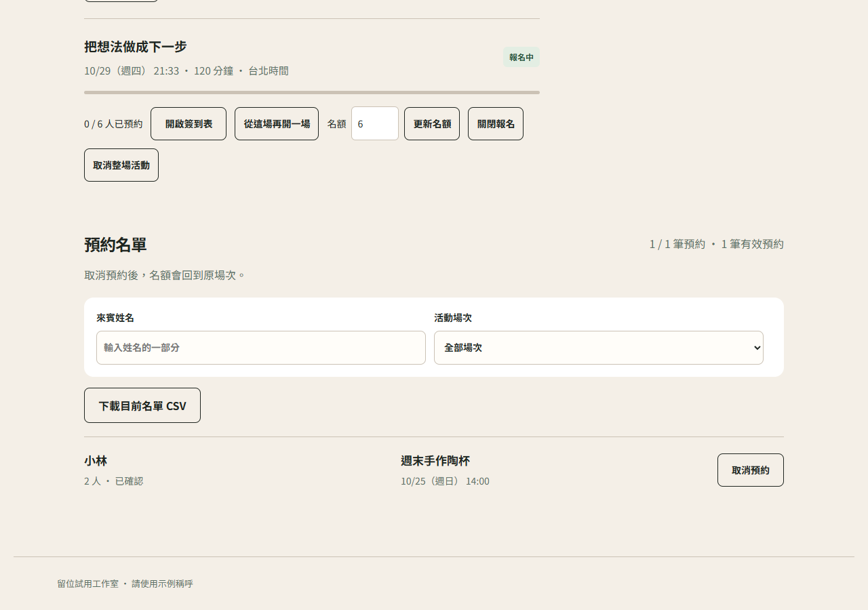The image size is (868, 610).
Task: Open the 活動場次 dropdown showing 全部場次
Action: (x=599, y=348)
